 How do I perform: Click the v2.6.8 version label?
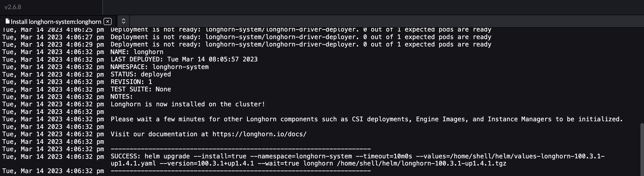[12, 7]
